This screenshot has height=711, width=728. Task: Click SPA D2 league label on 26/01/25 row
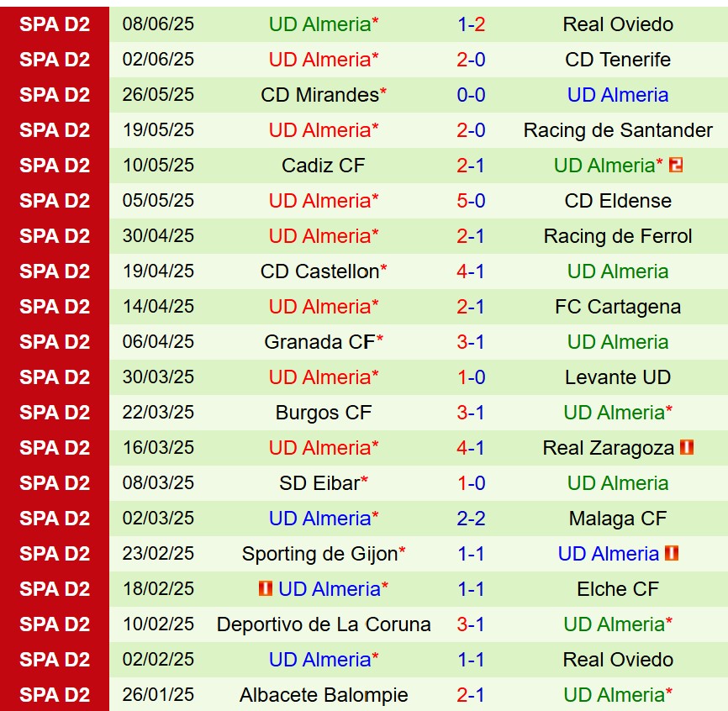coord(55,695)
